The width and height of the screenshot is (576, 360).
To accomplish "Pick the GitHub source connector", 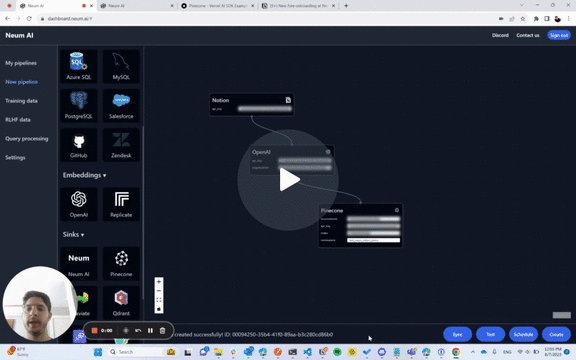I will coord(79,145).
